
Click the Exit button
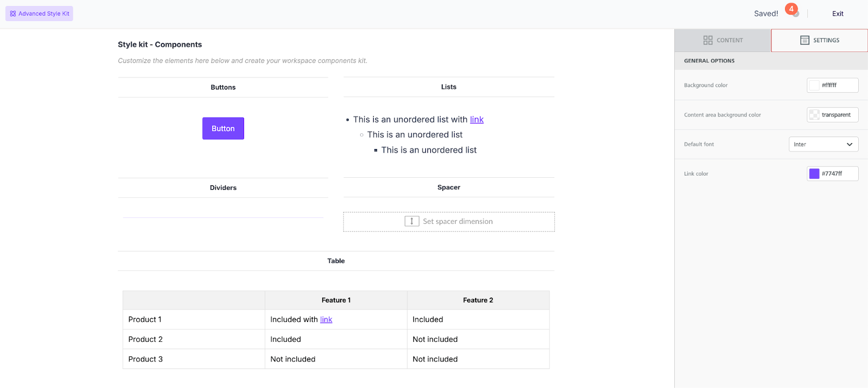(838, 14)
